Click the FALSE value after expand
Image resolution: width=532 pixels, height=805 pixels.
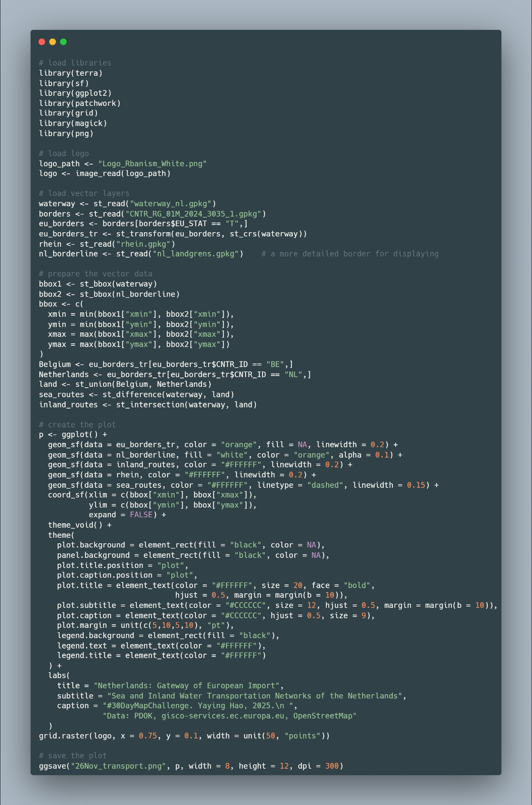pyautogui.click(x=141, y=515)
